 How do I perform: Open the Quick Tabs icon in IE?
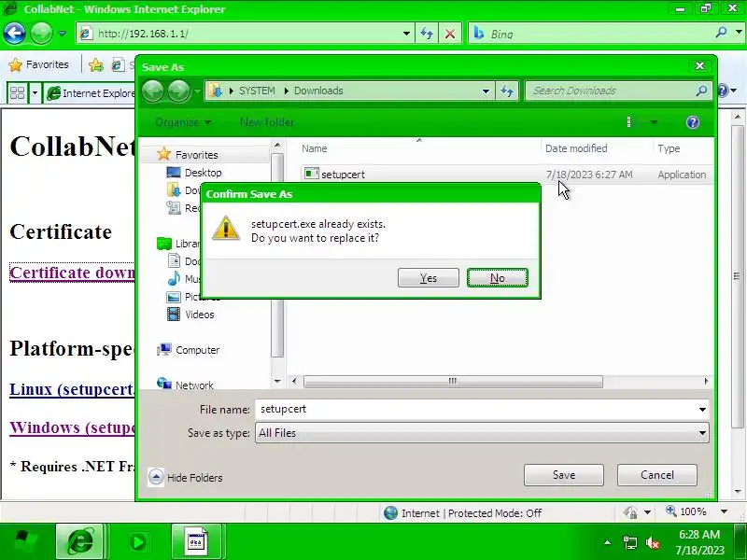[x=17, y=92]
